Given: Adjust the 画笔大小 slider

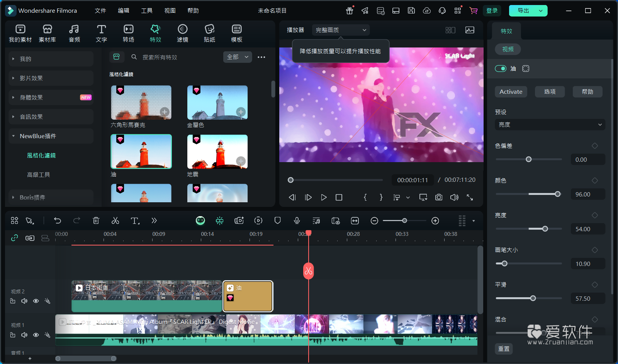Looking at the screenshot, I should (529, 264).
